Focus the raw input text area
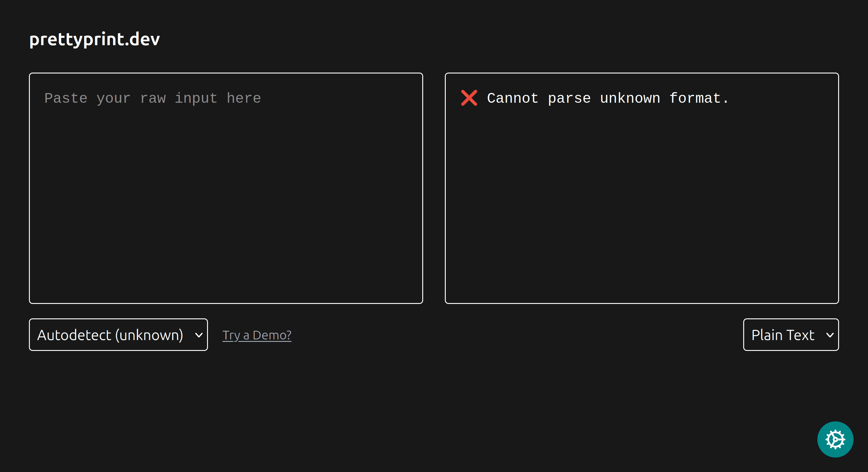This screenshot has width=868, height=472. click(x=226, y=188)
